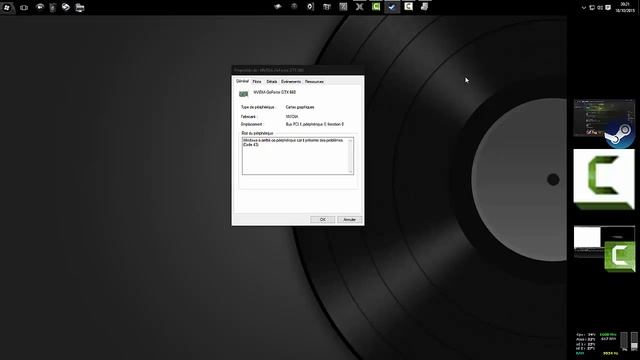Click the Annuler button

pos(349,220)
